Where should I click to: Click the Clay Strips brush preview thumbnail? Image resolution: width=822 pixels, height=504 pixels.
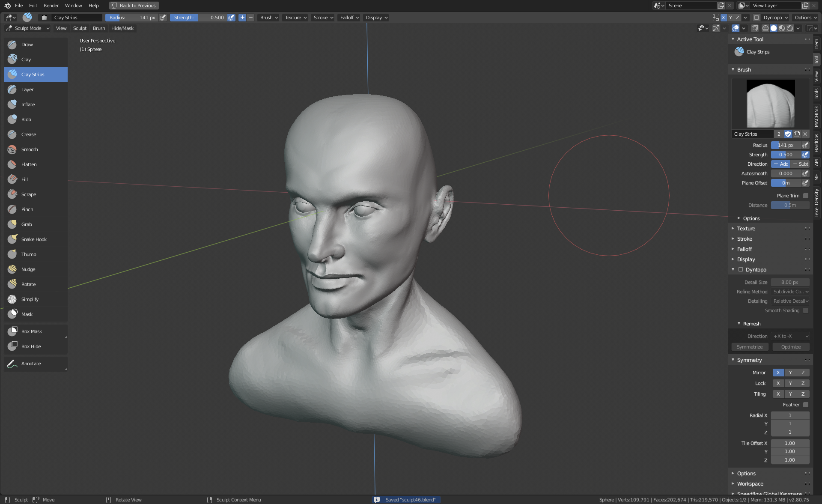point(770,104)
